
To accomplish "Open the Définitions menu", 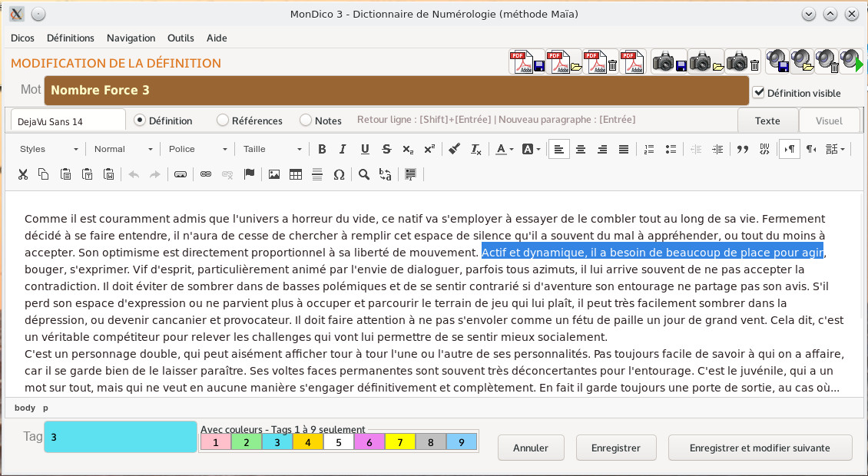I will (70, 38).
